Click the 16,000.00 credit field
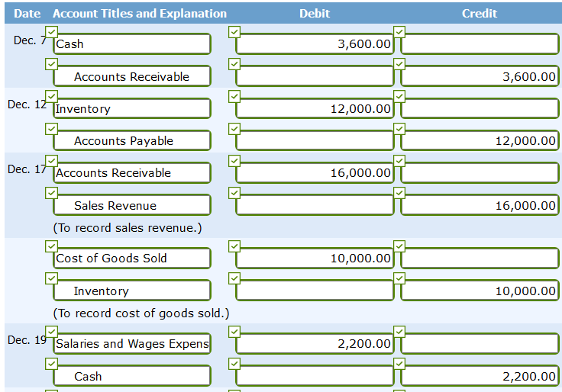Viewport: 562px width, 392px height. 480,205
